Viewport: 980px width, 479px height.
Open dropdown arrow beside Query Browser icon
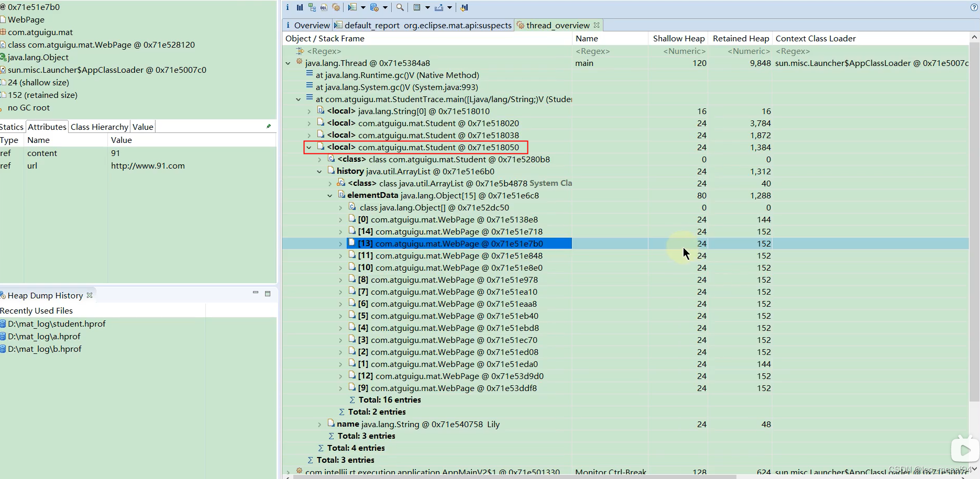385,7
